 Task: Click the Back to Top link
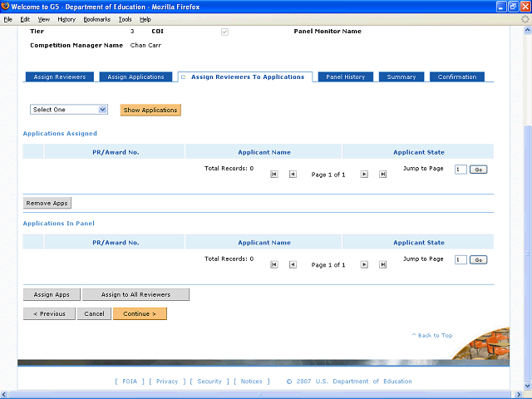[x=432, y=335]
